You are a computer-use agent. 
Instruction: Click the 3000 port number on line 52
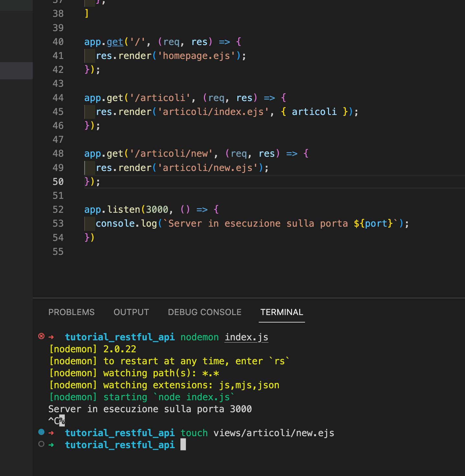click(x=157, y=210)
